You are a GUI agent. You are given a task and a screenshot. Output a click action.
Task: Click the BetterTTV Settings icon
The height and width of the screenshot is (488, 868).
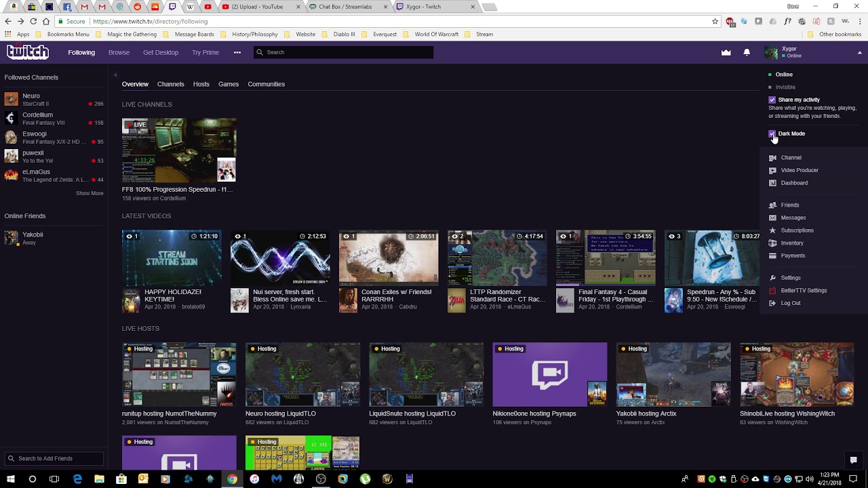pyautogui.click(x=772, y=291)
